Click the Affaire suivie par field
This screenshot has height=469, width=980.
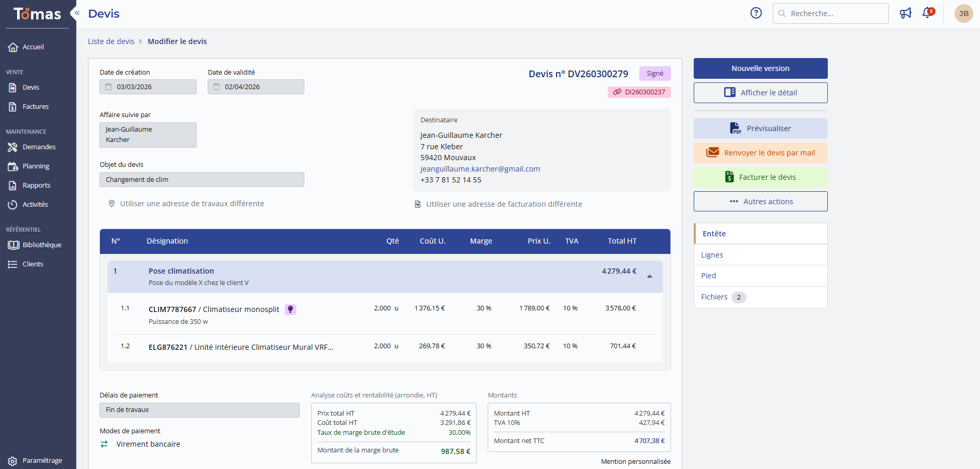coord(148,135)
